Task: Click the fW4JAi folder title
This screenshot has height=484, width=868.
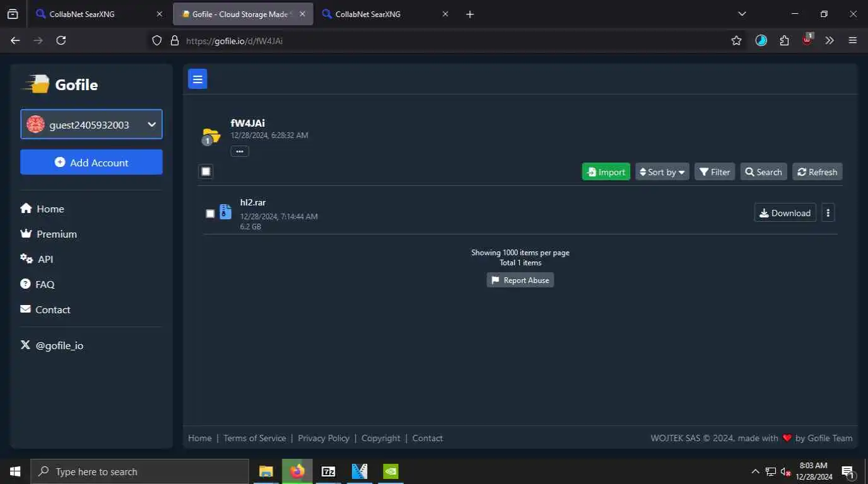Action: click(x=248, y=123)
